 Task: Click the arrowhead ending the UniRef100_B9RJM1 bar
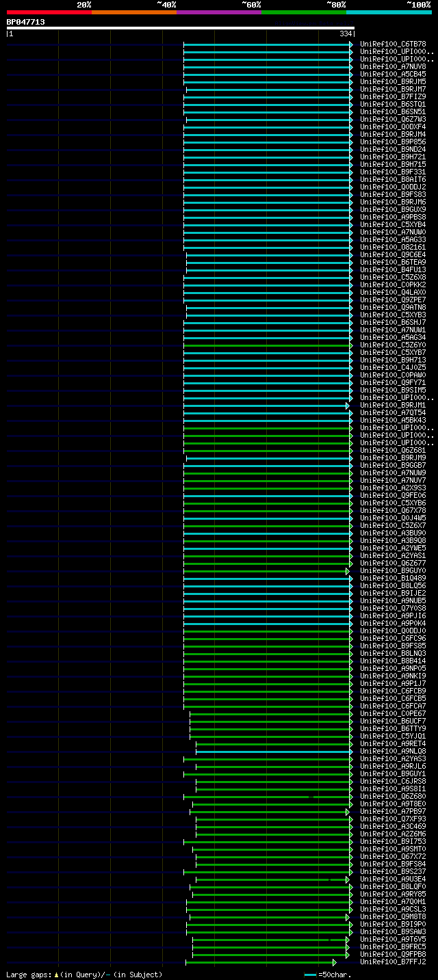pyautogui.click(x=348, y=406)
